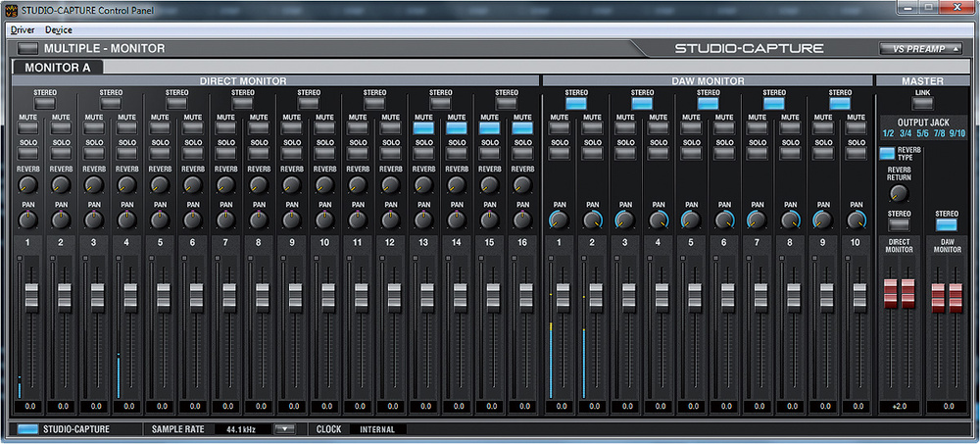Mute direct monitor channel 1
The image size is (980, 444).
point(27,127)
